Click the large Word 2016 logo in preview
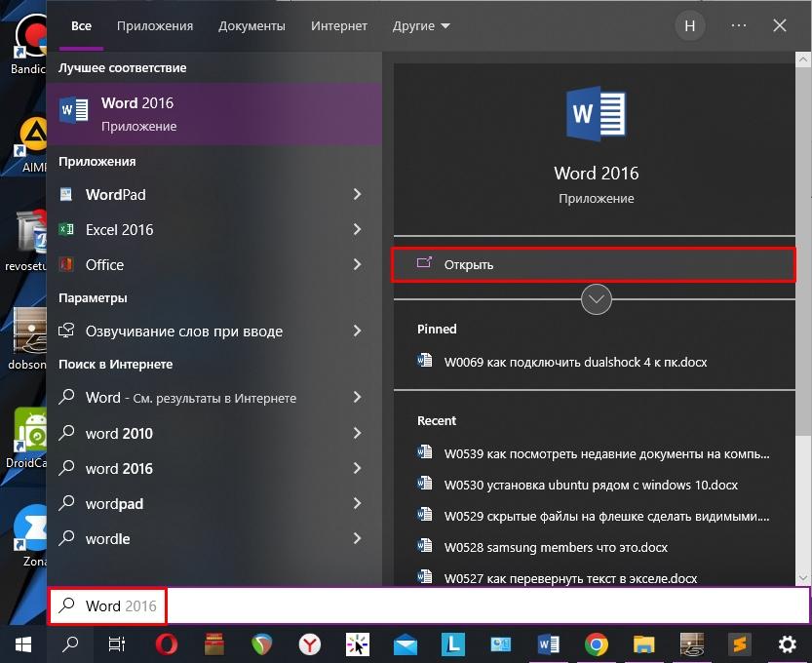The image size is (812, 663). point(596,114)
